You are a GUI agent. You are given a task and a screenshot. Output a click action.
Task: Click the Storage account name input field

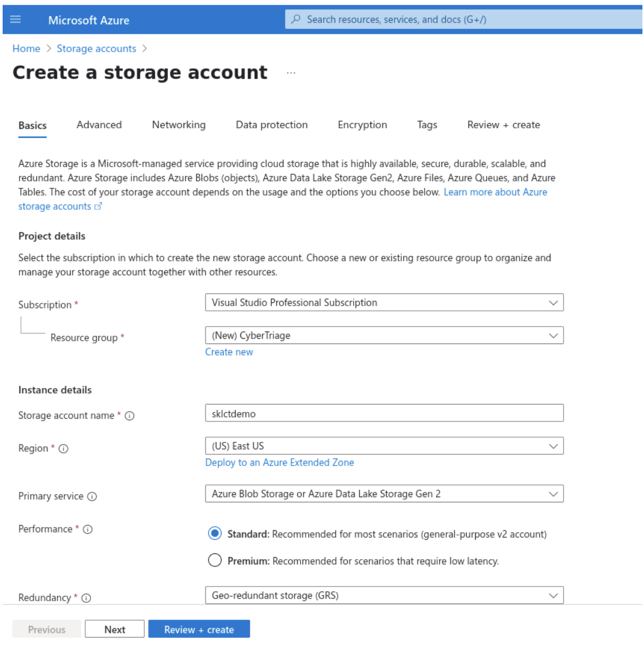pos(384,413)
